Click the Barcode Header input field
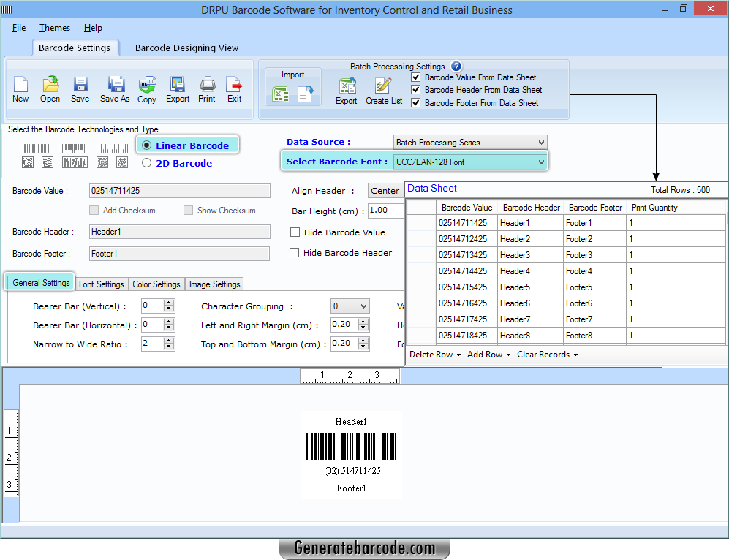 (x=179, y=232)
